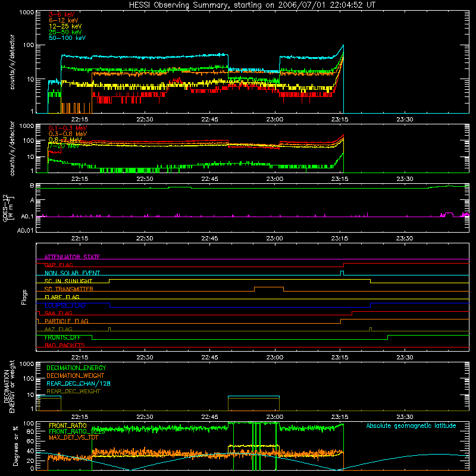Click '23:15' tick of the keV panel

[339, 120]
